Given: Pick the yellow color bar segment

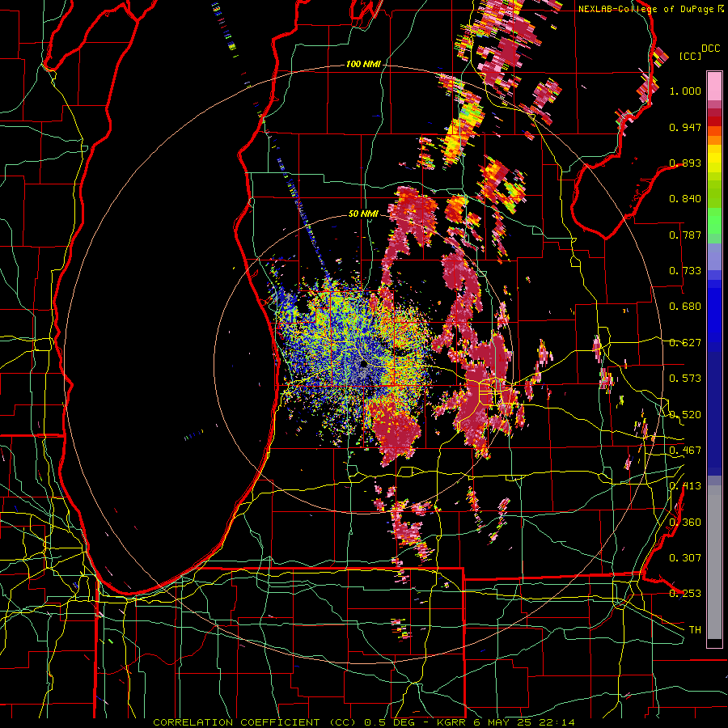Looking at the screenshot, I should (714, 159).
